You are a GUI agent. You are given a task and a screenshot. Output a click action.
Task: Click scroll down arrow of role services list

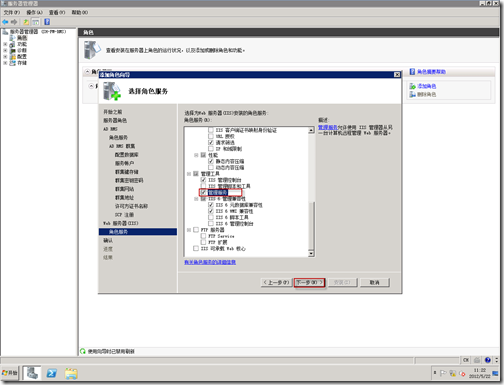click(311, 254)
